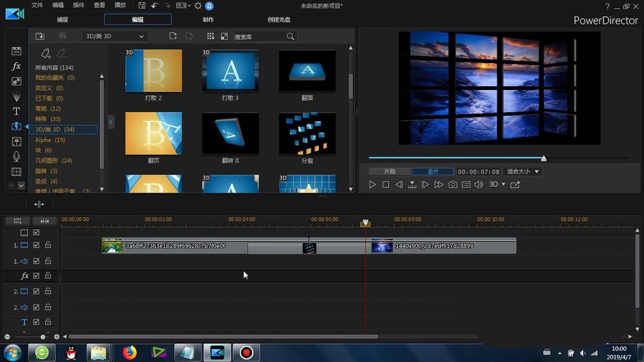Undock the preview window icon
Image resolution: width=644 pixels, height=362 pixels.
(x=515, y=185)
